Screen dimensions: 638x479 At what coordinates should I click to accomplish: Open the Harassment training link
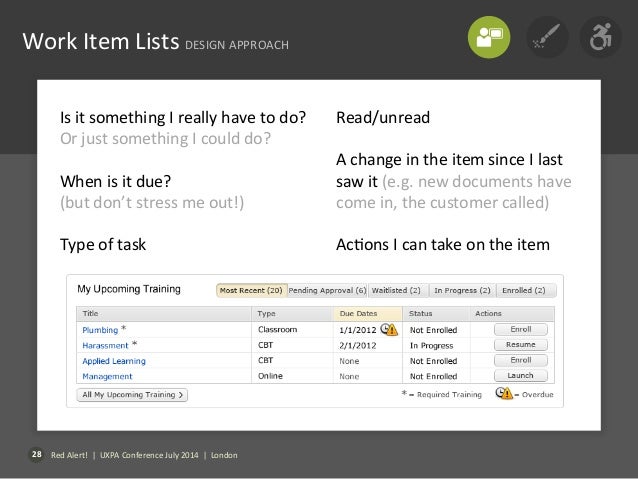(104, 345)
